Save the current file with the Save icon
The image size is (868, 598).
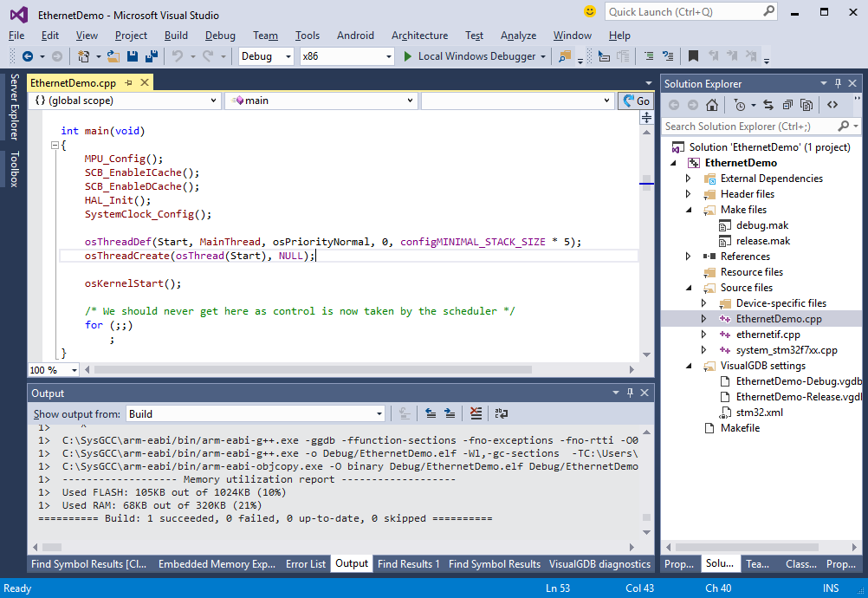133,56
